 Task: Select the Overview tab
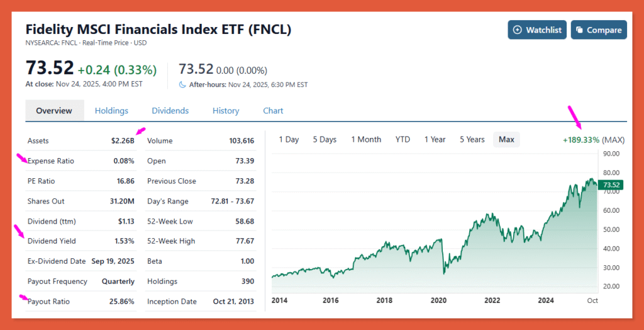coord(54,111)
